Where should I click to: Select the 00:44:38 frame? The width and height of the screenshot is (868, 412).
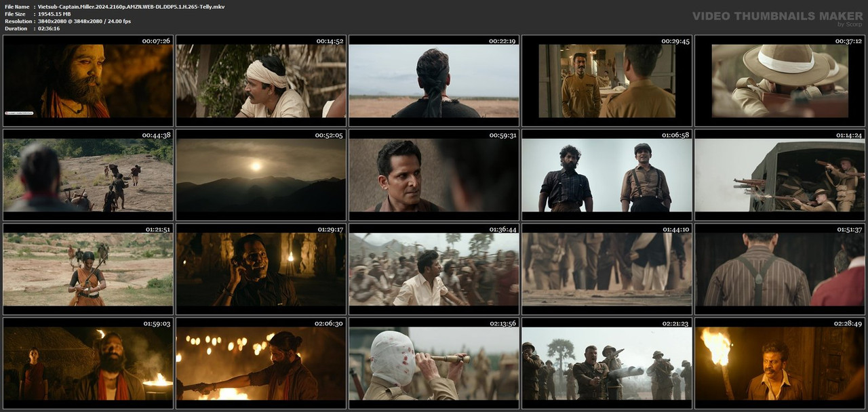[88, 175]
